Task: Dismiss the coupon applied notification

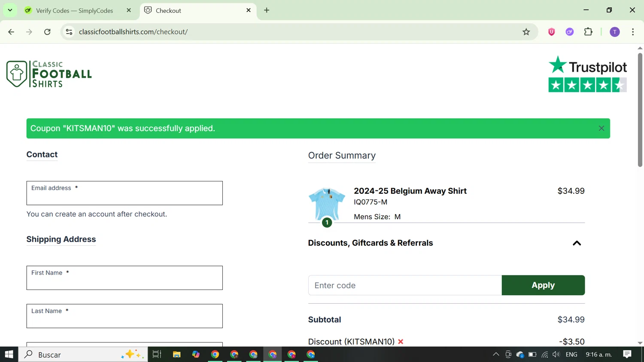Action: pos(601,128)
